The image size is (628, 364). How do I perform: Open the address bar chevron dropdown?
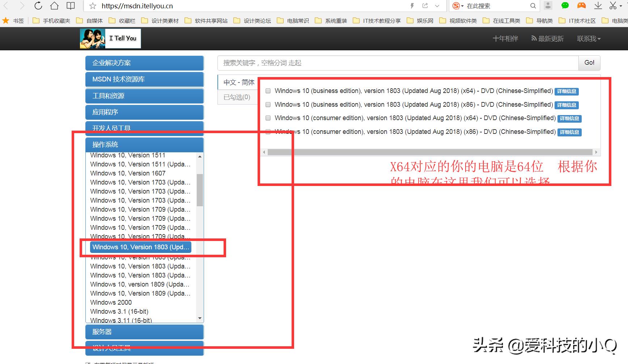(x=437, y=6)
